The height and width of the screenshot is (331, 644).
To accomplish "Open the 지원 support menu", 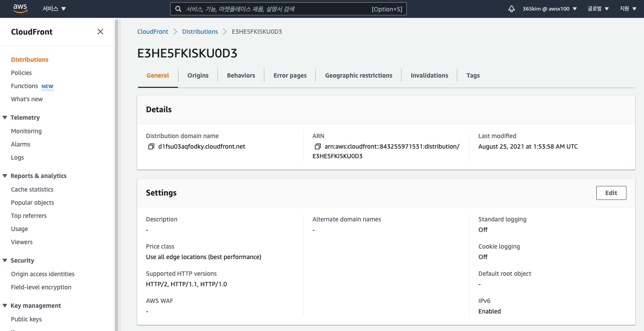I will click(628, 9).
